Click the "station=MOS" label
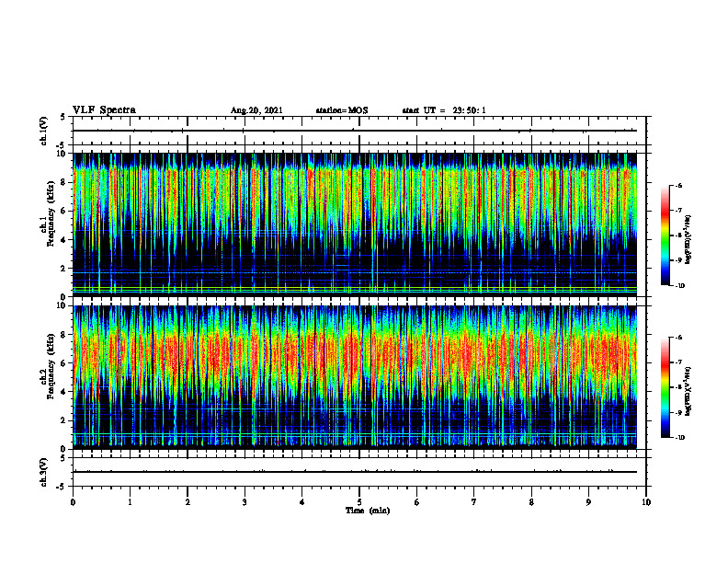The width and height of the screenshot is (728, 563). coord(342,110)
